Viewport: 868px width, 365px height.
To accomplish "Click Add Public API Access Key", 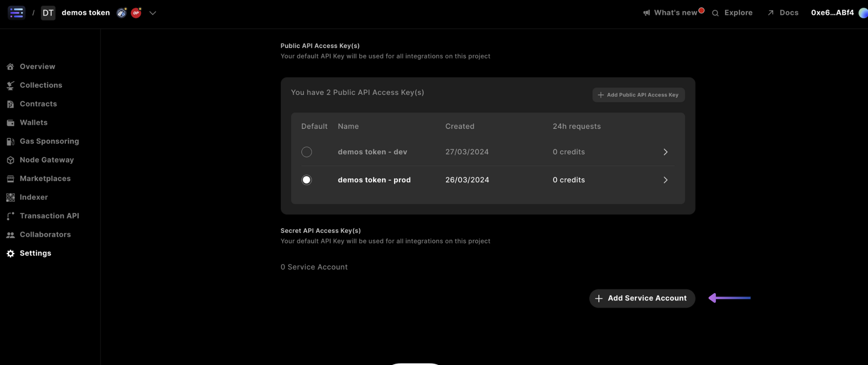I will [638, 95].
